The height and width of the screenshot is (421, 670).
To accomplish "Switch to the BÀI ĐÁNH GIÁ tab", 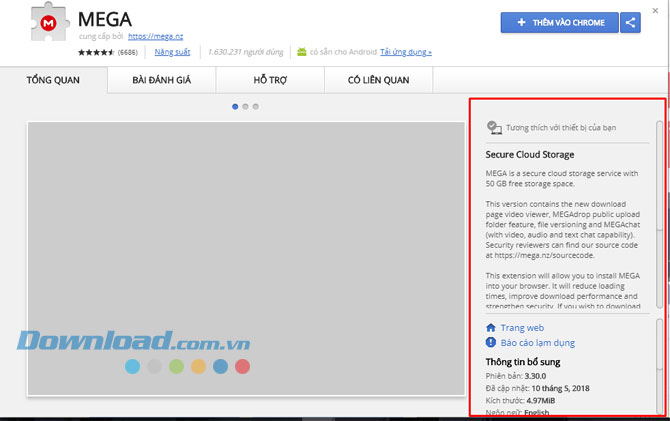I will (x=162, y=80).
